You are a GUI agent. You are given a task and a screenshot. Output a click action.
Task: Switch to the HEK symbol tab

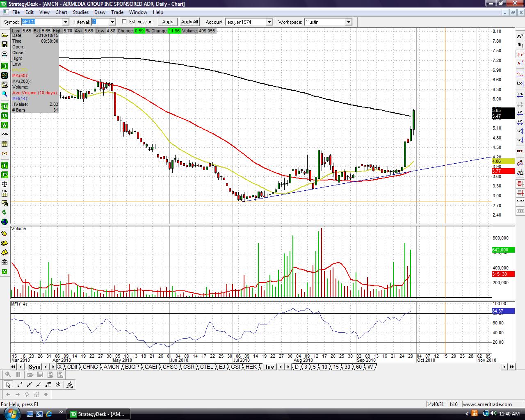pos(251,367)
